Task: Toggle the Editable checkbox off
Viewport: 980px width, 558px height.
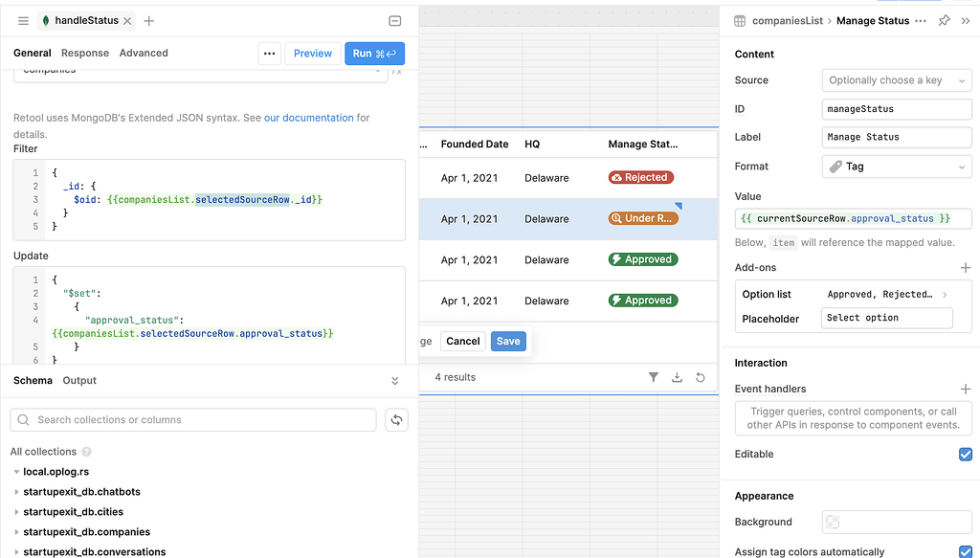Action: tap(965, 454)
